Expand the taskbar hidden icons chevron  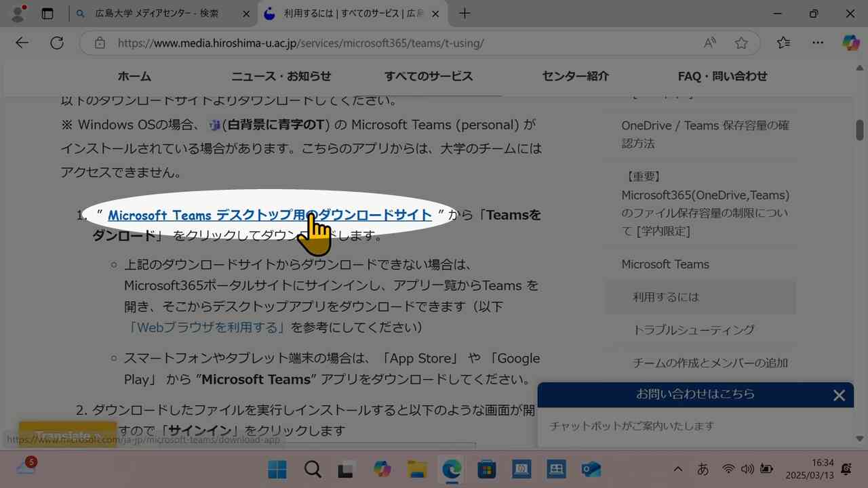[x=678, y=468]
